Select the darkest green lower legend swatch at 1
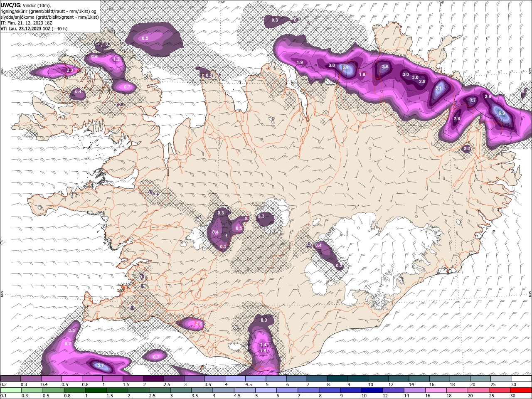The width and height of the screenshot is (532, 399). [96, 390]
